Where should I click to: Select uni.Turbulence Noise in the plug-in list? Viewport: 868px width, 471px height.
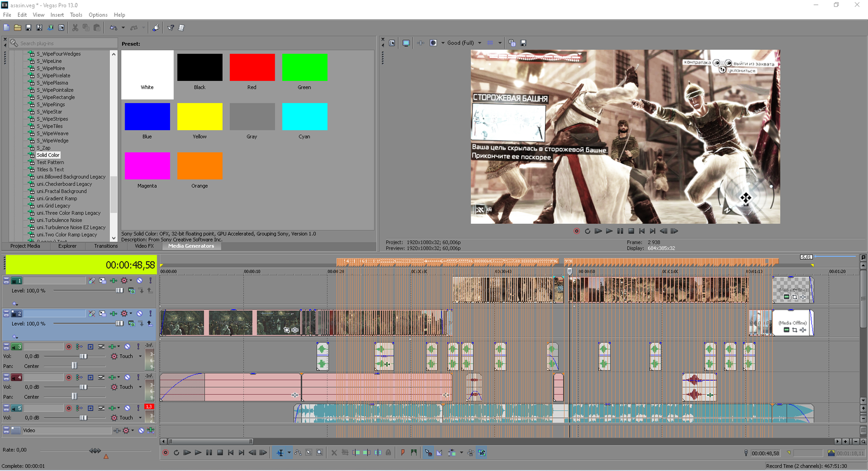59,220
